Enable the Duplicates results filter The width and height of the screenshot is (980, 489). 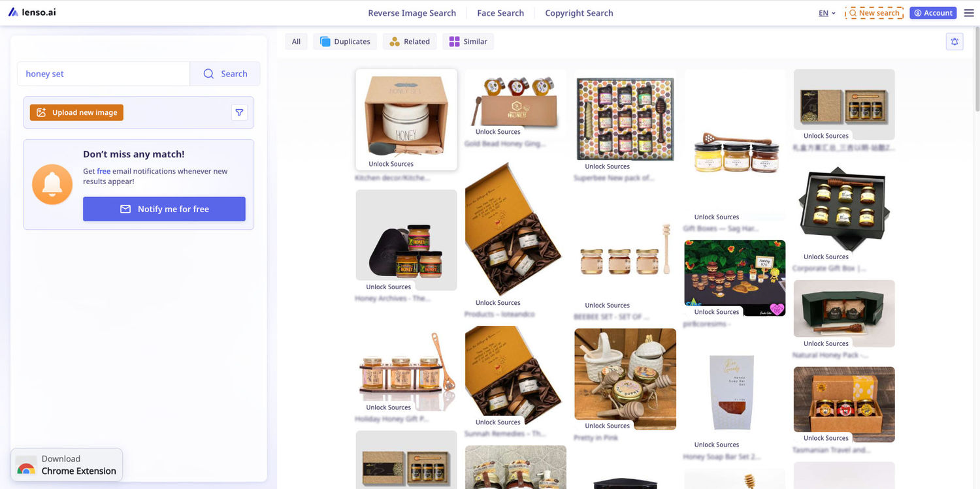pyautogui.click(x=345, y=40)
